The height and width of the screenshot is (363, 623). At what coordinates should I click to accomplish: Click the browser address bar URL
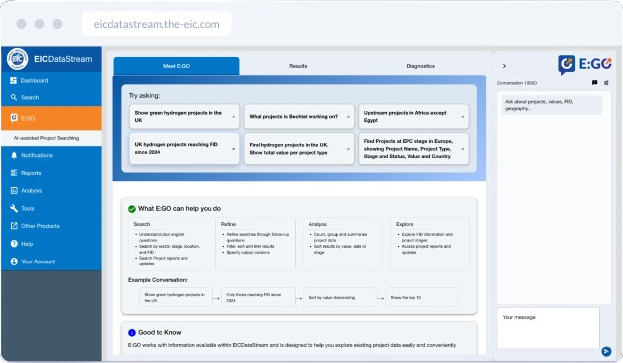tap(157, 24)
